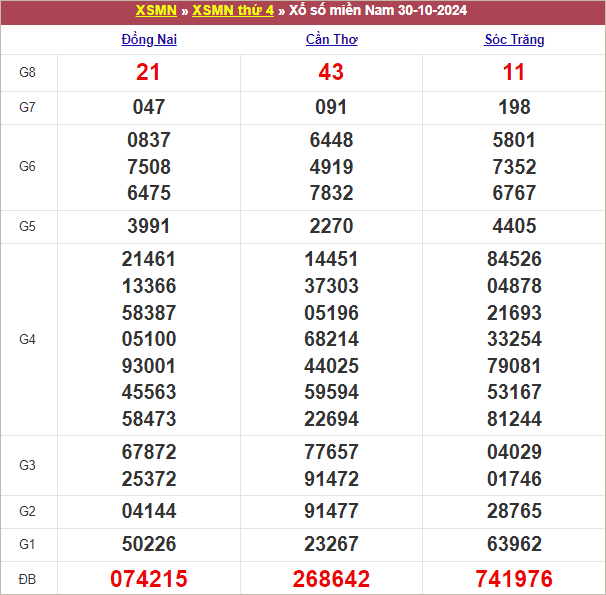This screenshot has width=606, height=595.
Task: Click header text 'Xổ số miền Nam 30-10-2024'
Action: (x=378, y=10)
